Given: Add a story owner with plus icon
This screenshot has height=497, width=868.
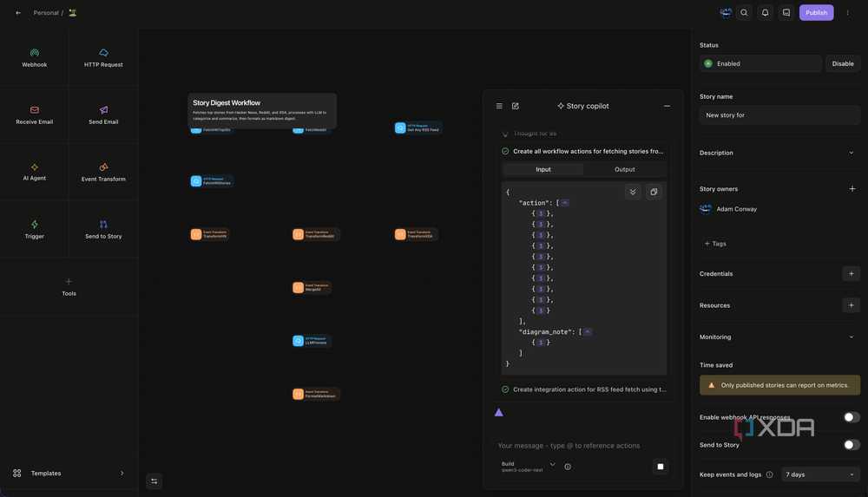Looking at the screenshot, I should tap(852, 189).
